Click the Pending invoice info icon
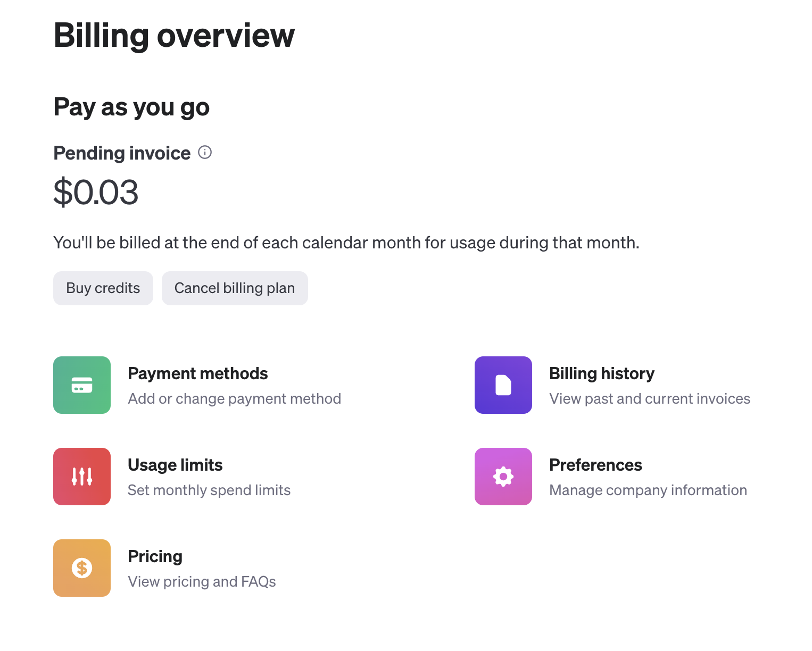Image resolution: width=812 pixels, height=651 pixels. click(205, 153)
